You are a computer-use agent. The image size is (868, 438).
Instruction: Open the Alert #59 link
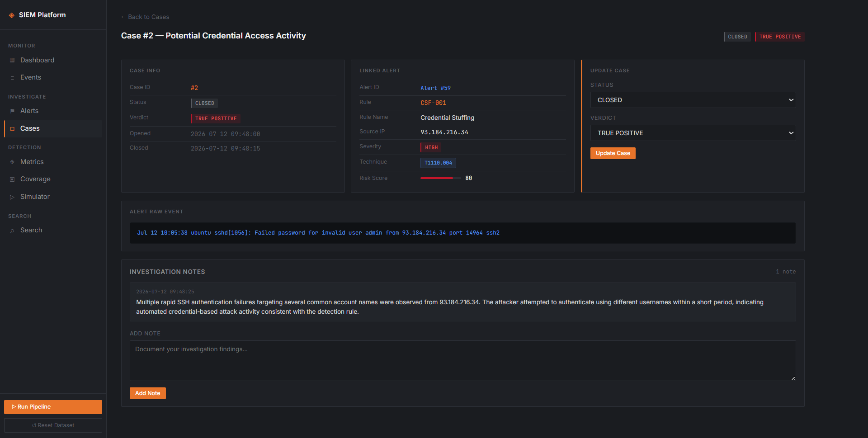click(x=435, y=88)
